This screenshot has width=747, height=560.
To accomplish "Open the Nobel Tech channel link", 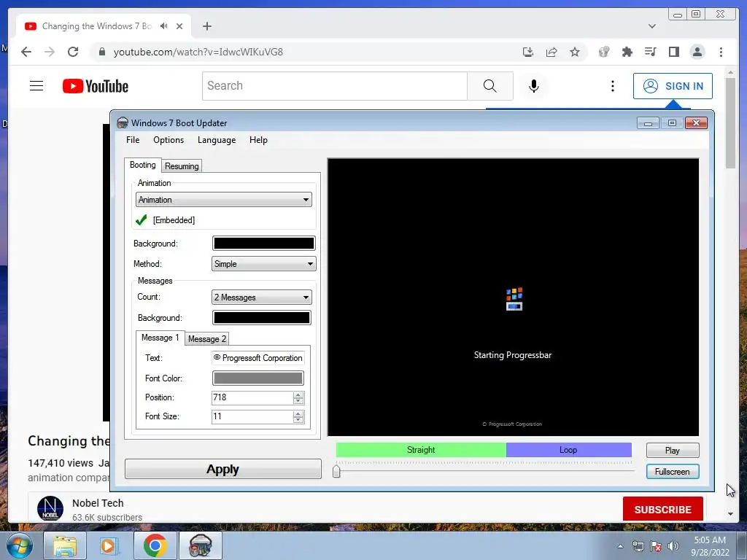I will point(98,503).
